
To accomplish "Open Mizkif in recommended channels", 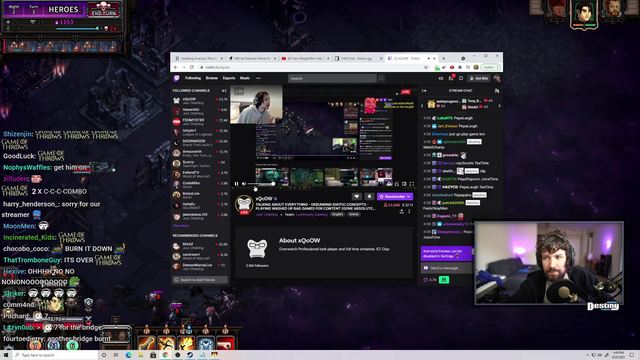I will click(200, 246).
